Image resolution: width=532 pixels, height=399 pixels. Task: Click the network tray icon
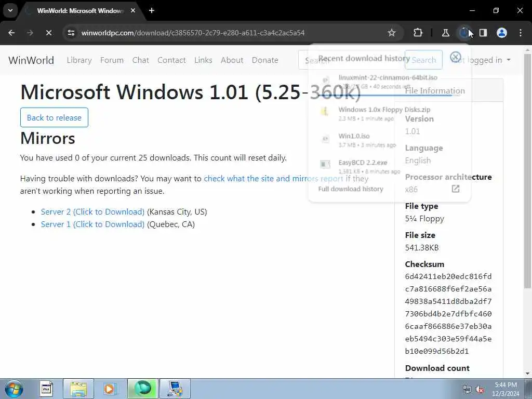[467, 390]
